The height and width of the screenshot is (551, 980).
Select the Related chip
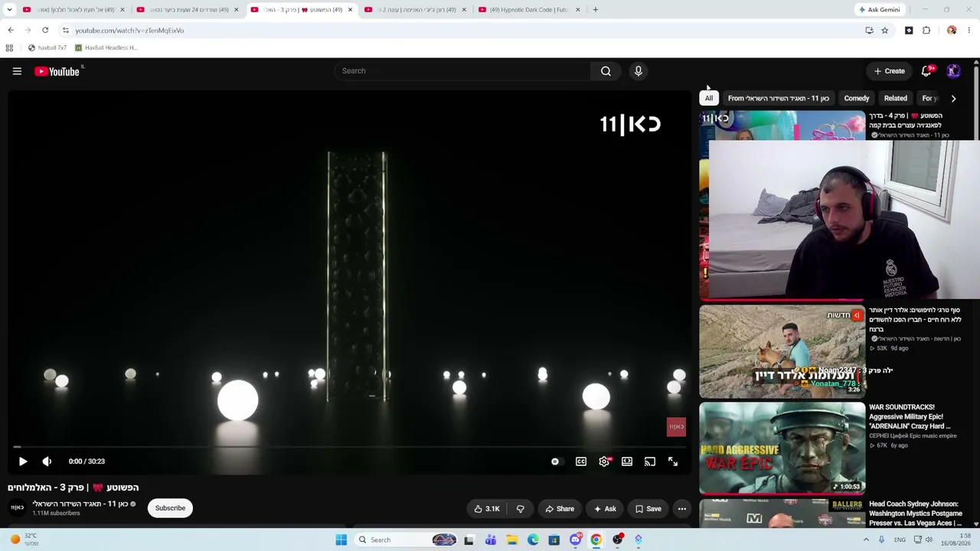(x=895, y=98)
